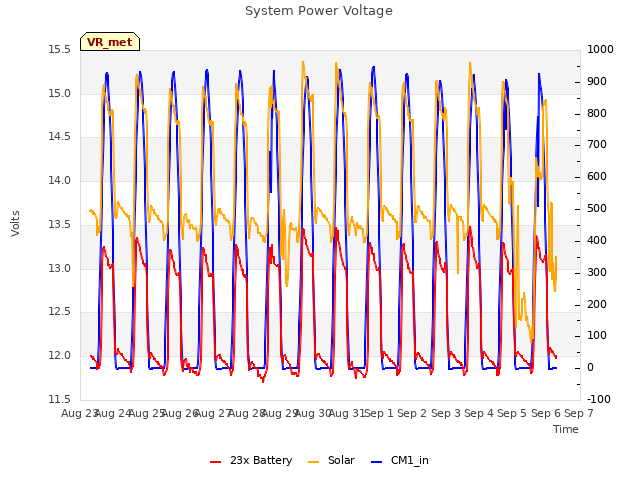The image size is (640, 480).
Task: Click the 12.5 left axis tick label
Action: click(x=60, y=312)
